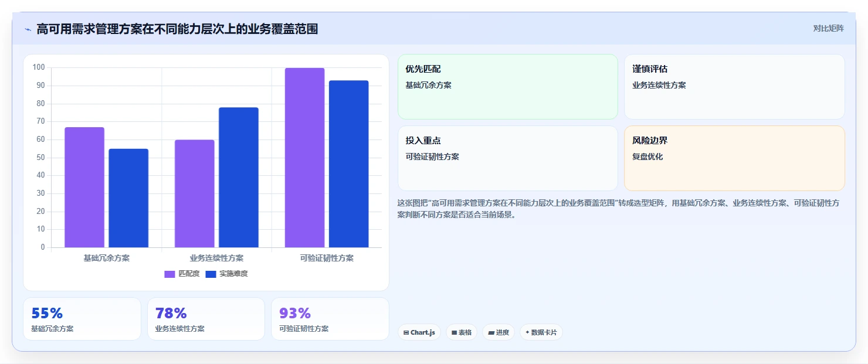Click the purple 匹配度 legend swatch
The height and width of the screenshot is (364, 868).
click(169, 274)
